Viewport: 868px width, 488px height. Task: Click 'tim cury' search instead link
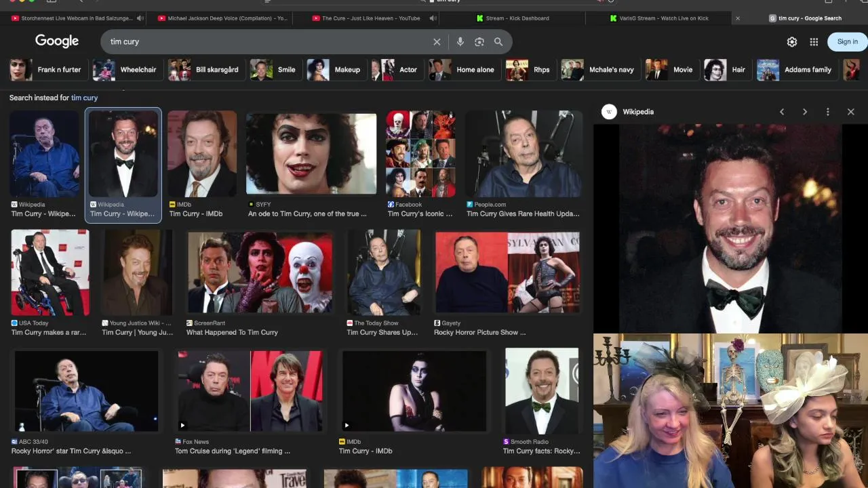tap(84, 98)
